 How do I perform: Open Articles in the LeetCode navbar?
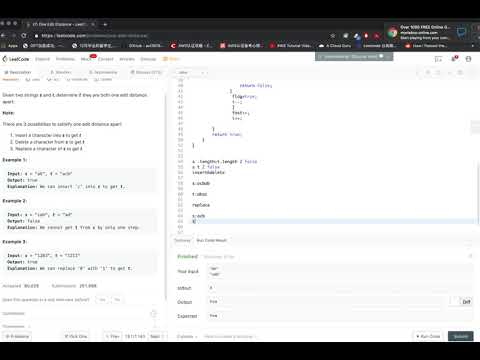(x=127, y=59)
